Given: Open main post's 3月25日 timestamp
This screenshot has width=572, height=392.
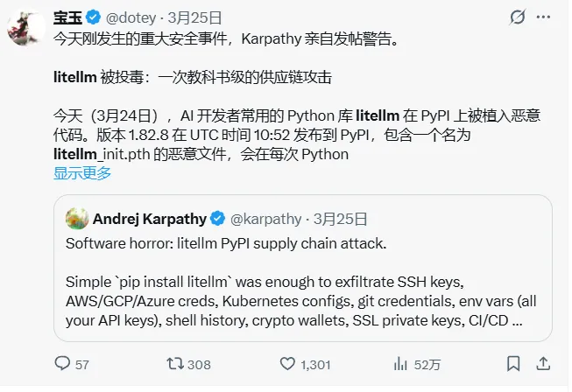Looking at the screenshot, I should [197, 17].
